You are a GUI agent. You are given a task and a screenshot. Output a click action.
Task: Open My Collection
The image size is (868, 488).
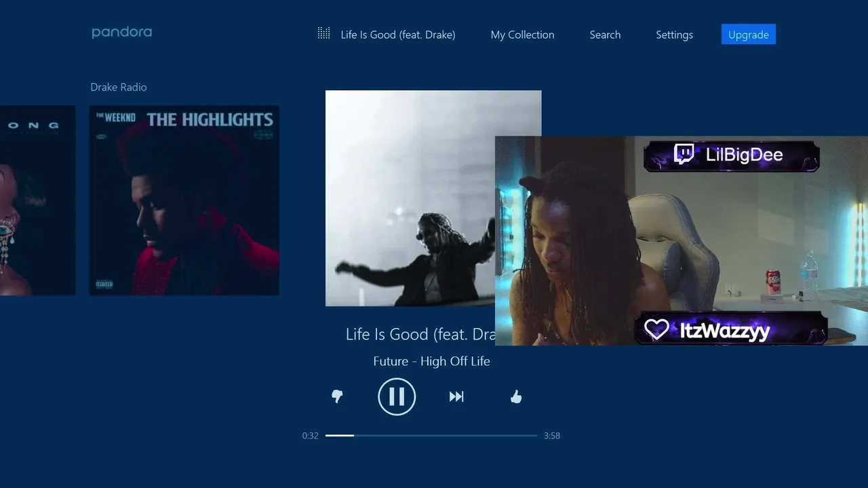tap(522, 35)
